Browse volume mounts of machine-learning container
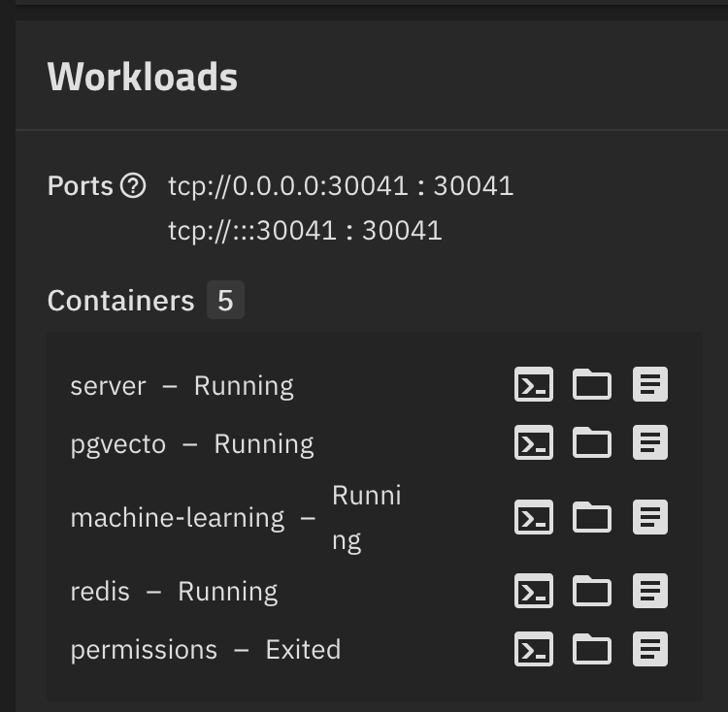Screen dimensions: 728x712 pos(592,517)
